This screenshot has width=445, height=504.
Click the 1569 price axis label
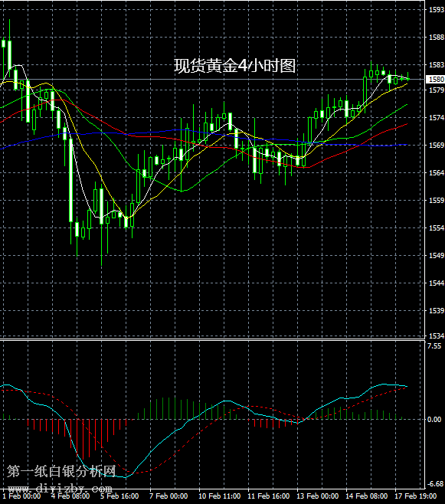[x=437, y=146]
